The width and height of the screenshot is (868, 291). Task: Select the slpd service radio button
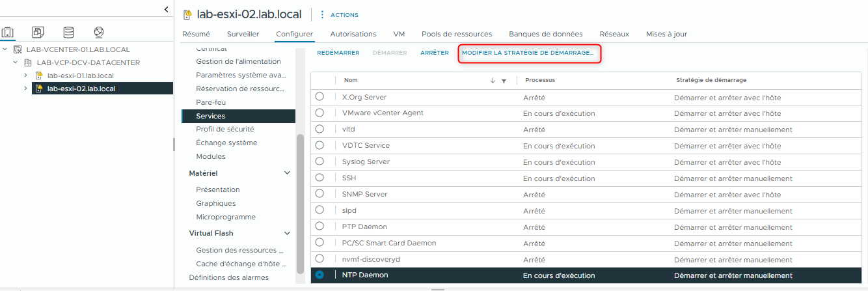(319, 210)
